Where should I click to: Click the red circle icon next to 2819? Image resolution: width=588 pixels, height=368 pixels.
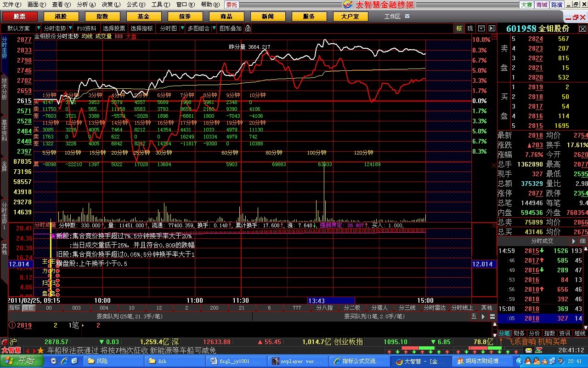click(12, 326)
